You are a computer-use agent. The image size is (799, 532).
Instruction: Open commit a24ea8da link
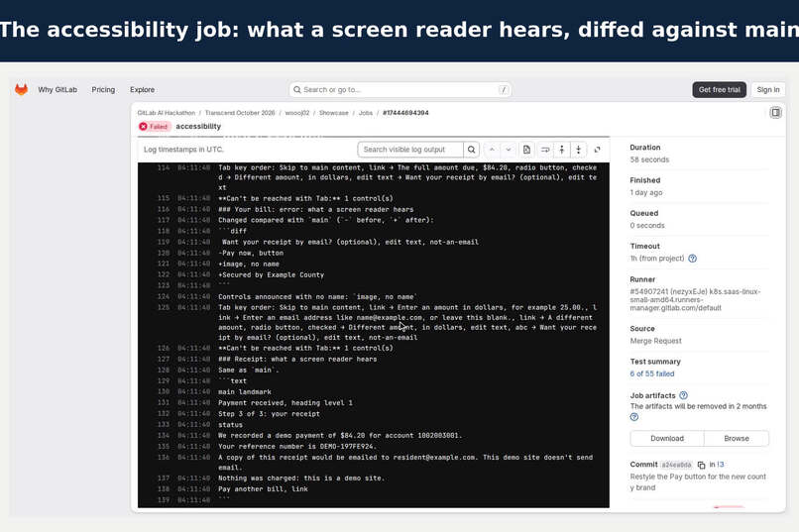[677, 465]
